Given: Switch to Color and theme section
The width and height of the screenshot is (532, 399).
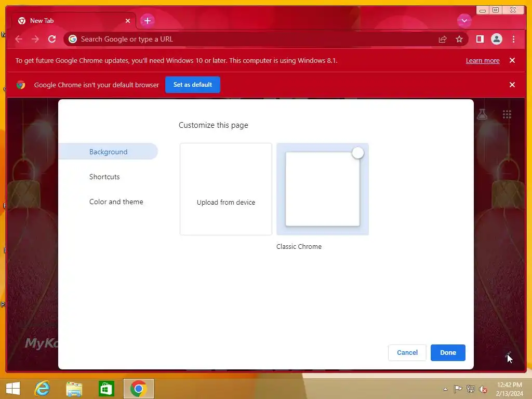Looking at the screenshot, I should (116, 202).
